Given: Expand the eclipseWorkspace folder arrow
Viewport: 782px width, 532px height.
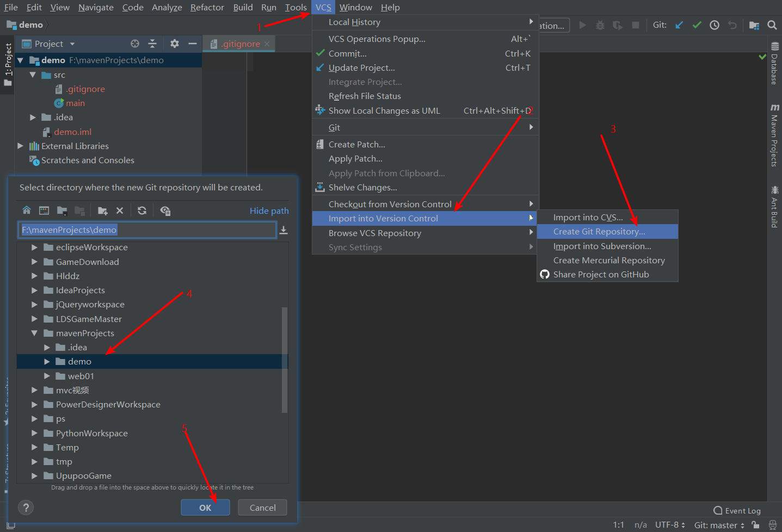Looking at the screenshot, I should pyautogui.click(x=34, y=247).
